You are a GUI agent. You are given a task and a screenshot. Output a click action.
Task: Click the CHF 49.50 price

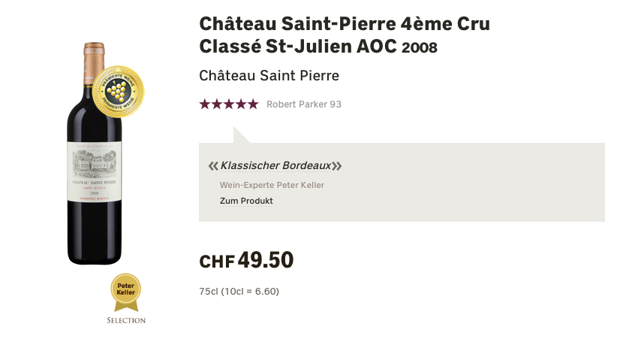(x=246, y=260)
